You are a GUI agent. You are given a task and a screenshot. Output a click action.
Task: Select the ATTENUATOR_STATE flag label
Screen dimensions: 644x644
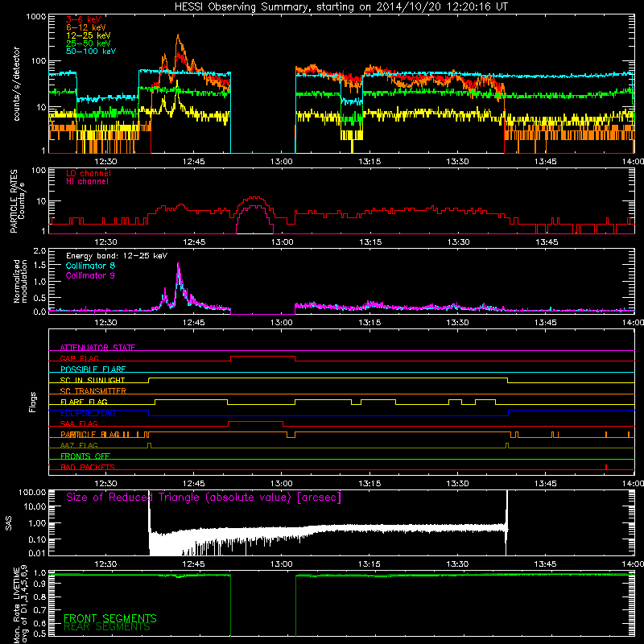[97, 348]
